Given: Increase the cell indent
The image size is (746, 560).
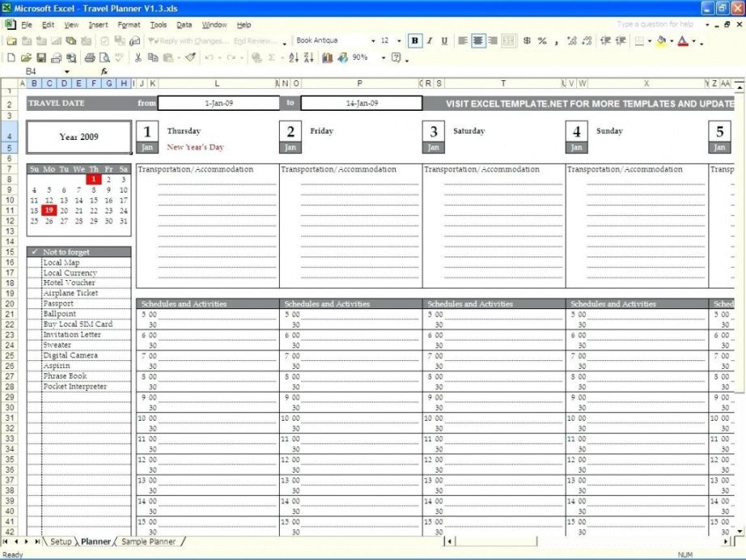Looking at the screenshot, I should [621, 41].
